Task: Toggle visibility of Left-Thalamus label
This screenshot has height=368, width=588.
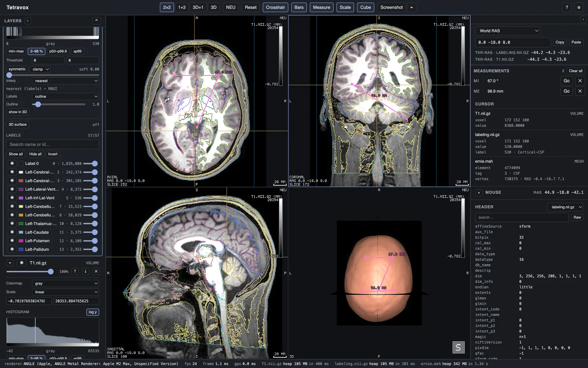Action: tap(12, 224)
